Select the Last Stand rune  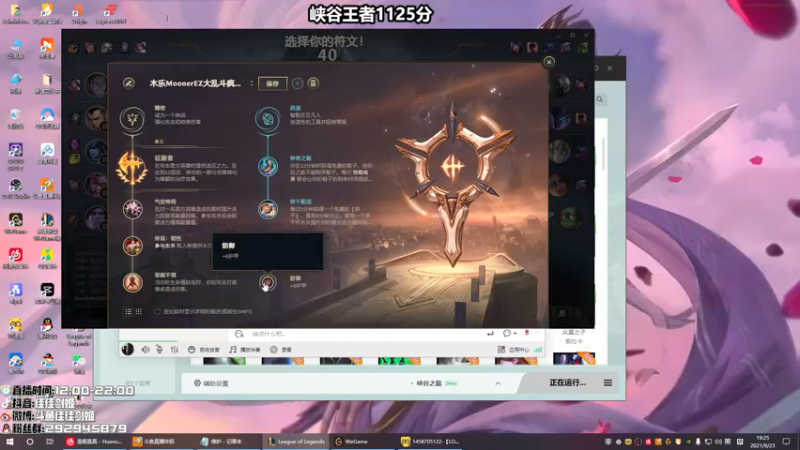(133, 282)
